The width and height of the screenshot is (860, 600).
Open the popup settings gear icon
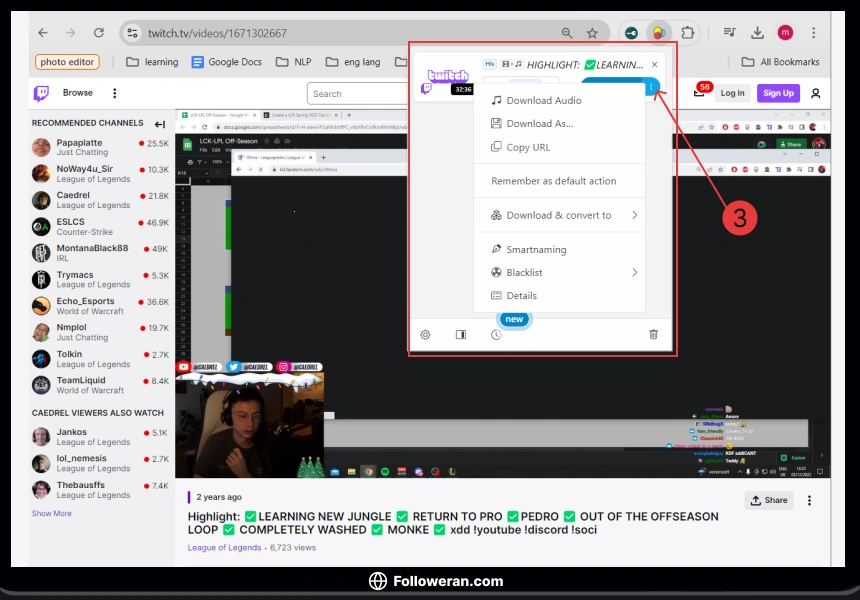[425, 334]
